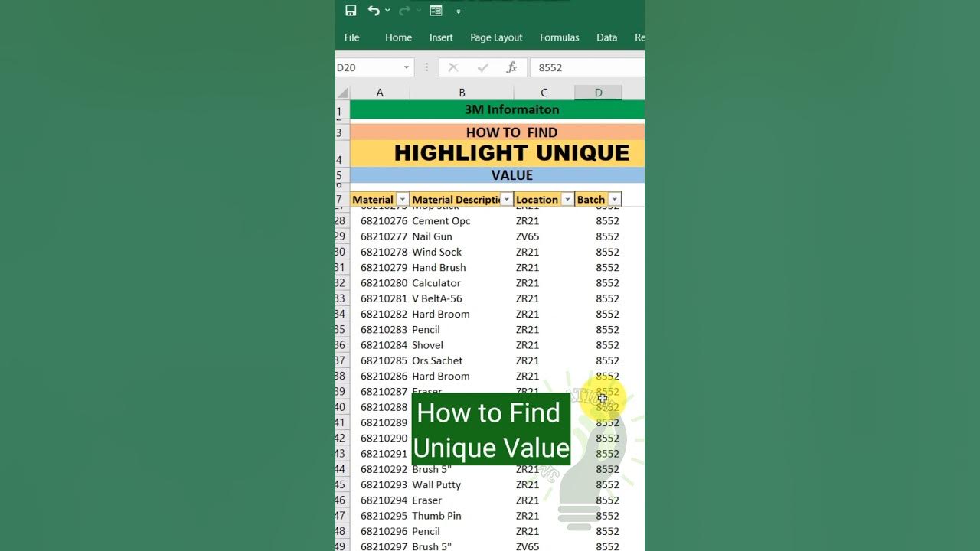Switch to the Home ribbon tab
This screenshot has height=551, width=980.
coord(398,37)
